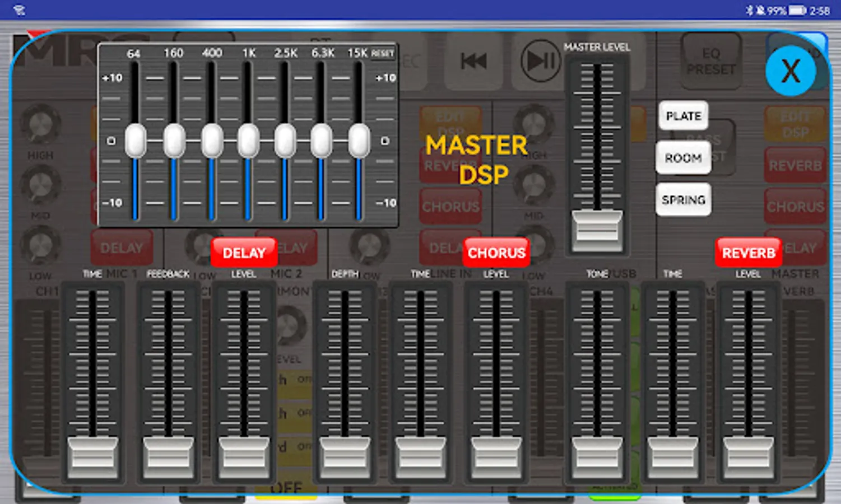Tap the battery icon in status bar
The image size is (841, 504).
pyautogui.click(x=797, y=11)
